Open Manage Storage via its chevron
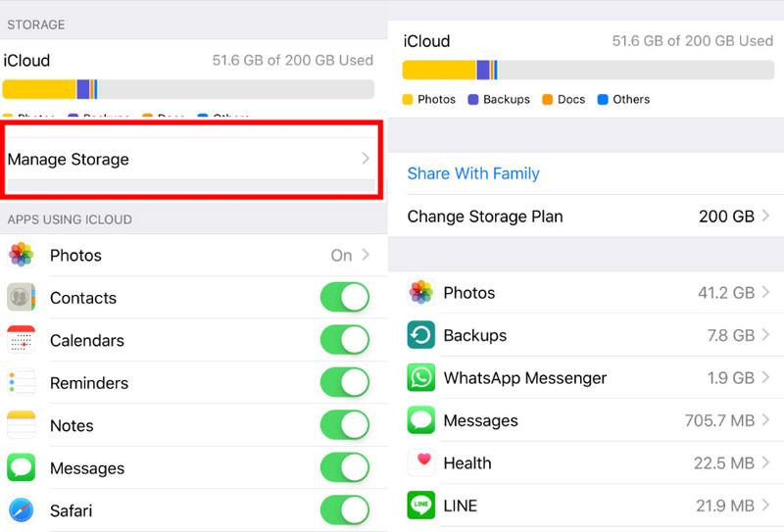This screenshot has height=532, width=784. (365, 159)
